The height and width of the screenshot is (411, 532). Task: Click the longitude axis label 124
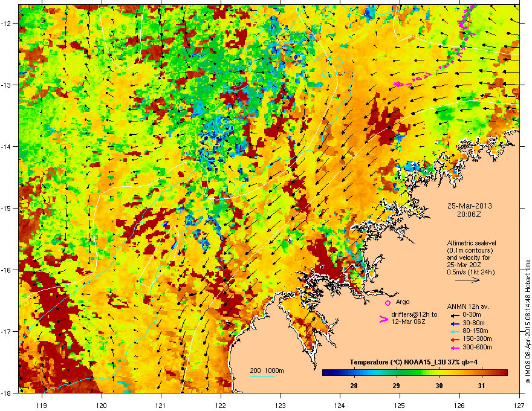(340, 406)
